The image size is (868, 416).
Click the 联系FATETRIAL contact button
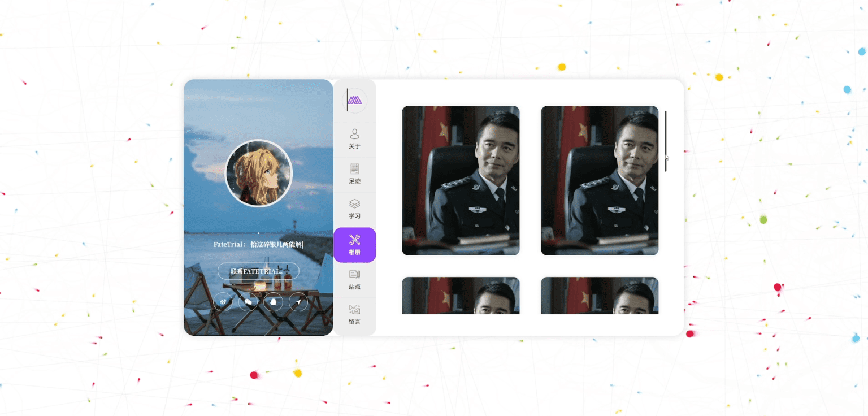click(x=258, y=271)
